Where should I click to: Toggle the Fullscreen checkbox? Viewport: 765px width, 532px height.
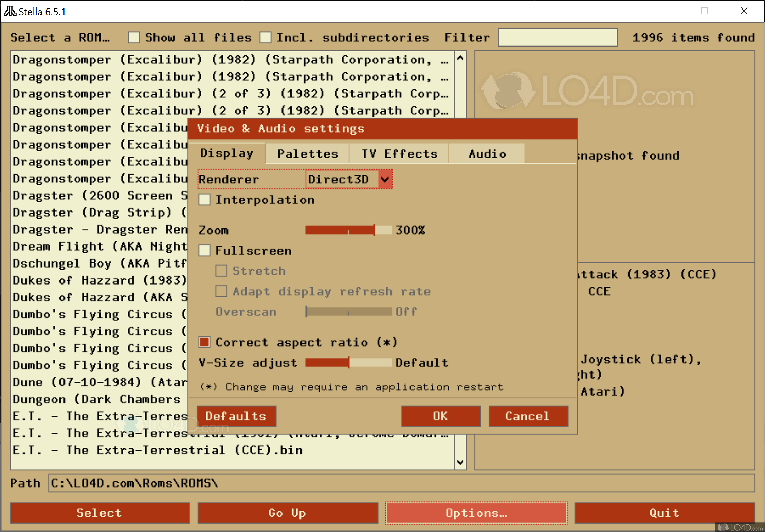[x=204, y=251]
